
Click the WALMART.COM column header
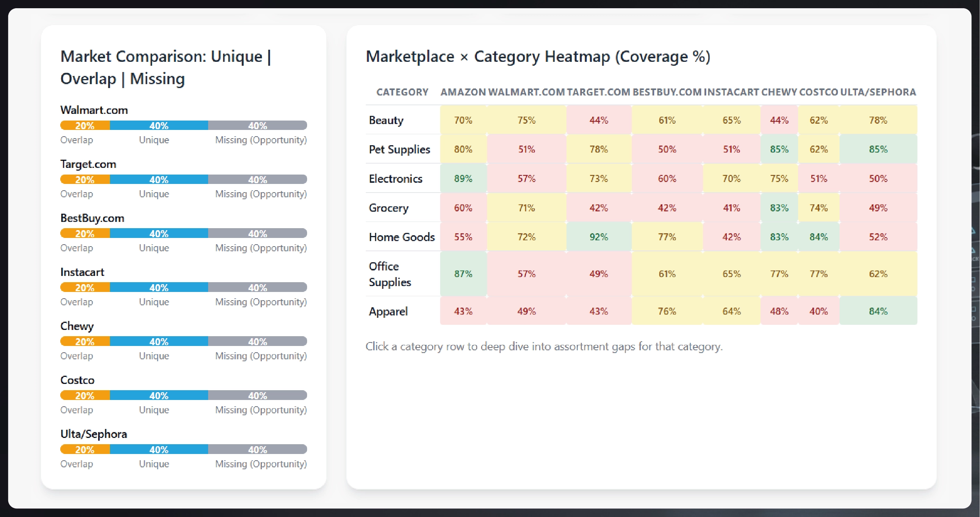[526, 92]
